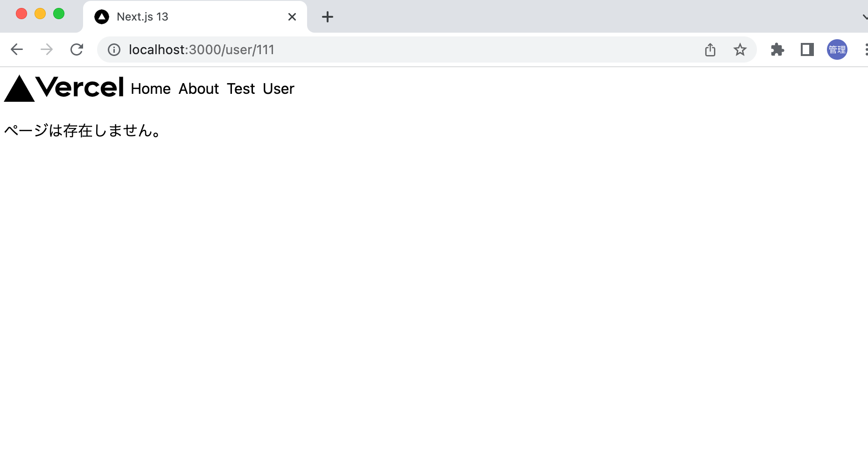This screenshot has width=868, height=464.
Task: Click the forward navigation arrow
Action: pyautogui.click(x=47, y=49)
